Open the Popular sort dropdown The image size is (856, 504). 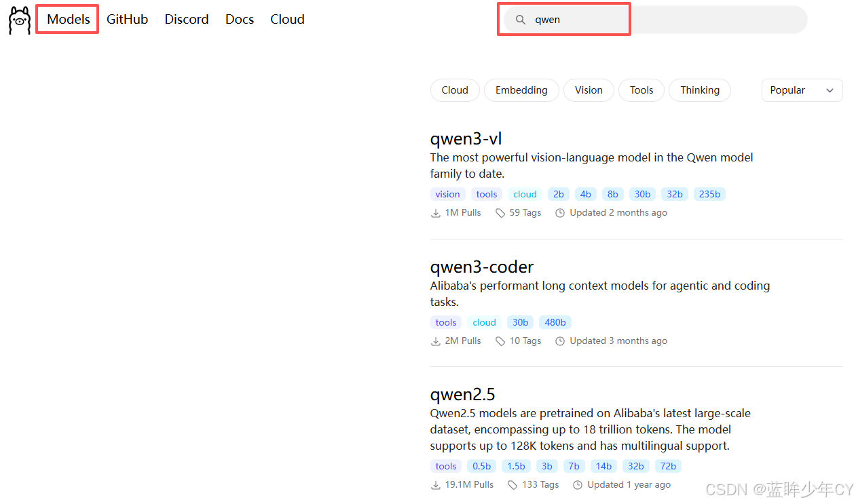coord(802,90)
